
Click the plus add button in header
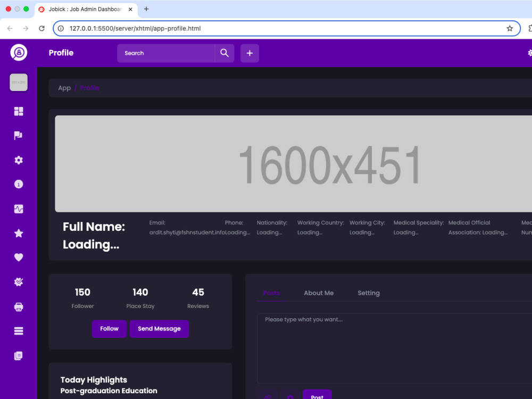(250, 53)
